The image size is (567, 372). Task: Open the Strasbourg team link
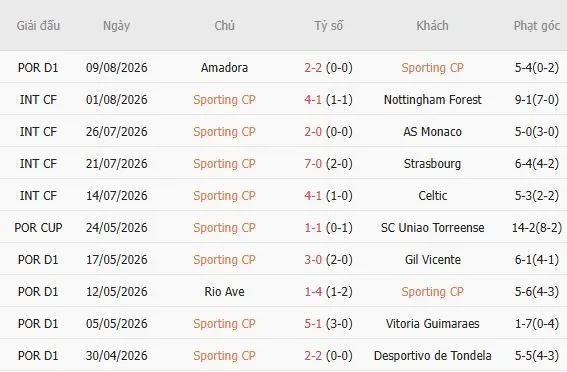pos(432,163)
